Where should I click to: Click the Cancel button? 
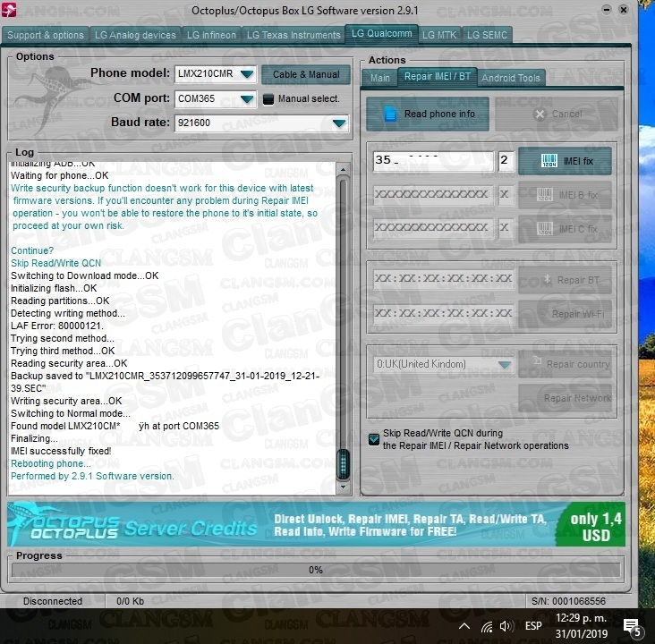tap(557, 114)
